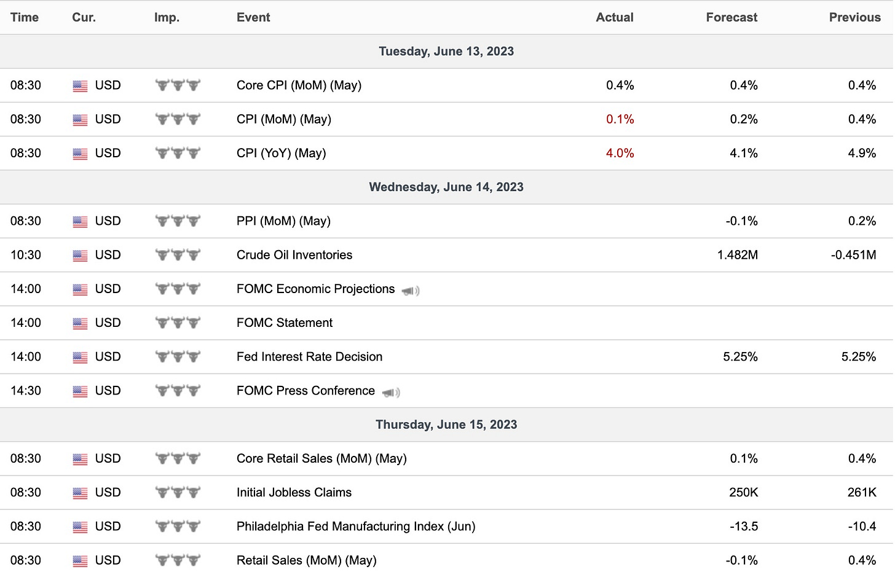This screenshot has height=588, width=895.
Task: Click the Forecast column header
Action: point(731,17)
